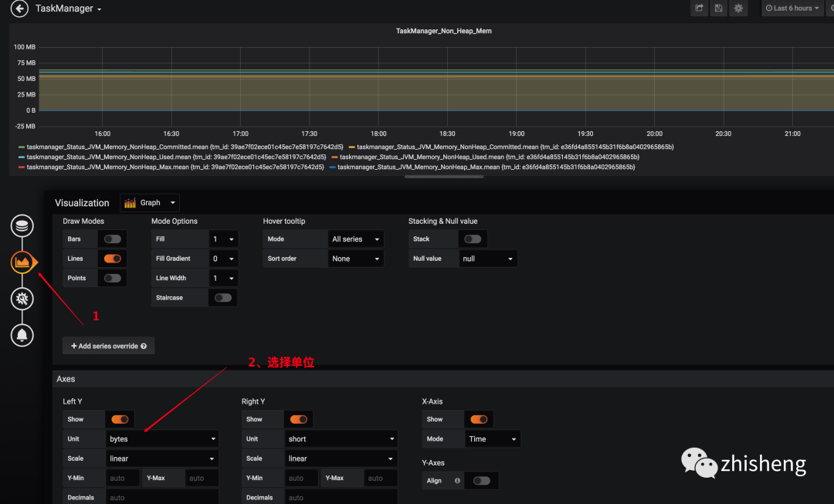Open Right Y Scale linear dropdown

tap(341, 458)
